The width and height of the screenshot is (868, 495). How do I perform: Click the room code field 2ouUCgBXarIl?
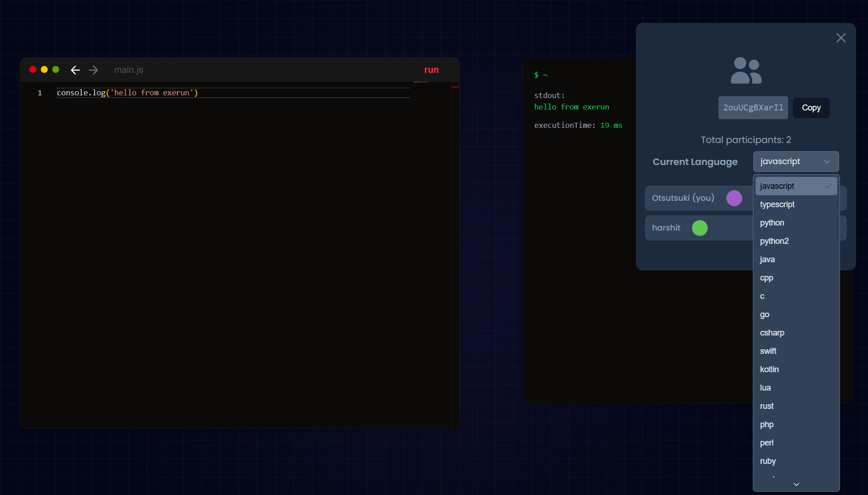coord(753,108)
